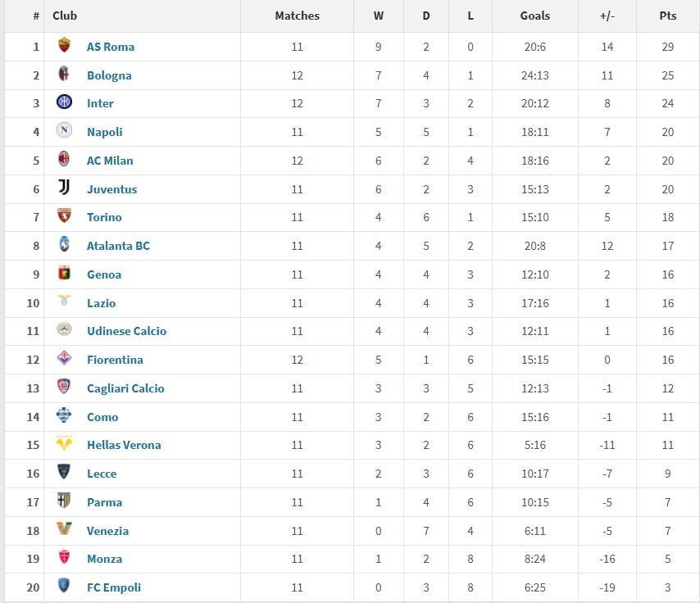
Task: Click the Venezia club crest icon
Action: [x=64, y=530]
